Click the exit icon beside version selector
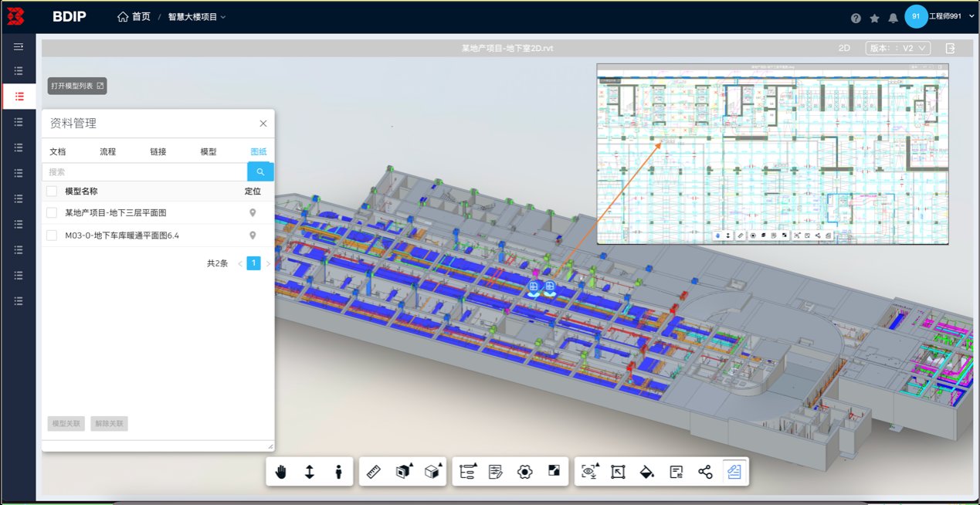Screen dimensions: 980x505 [951, 48]
